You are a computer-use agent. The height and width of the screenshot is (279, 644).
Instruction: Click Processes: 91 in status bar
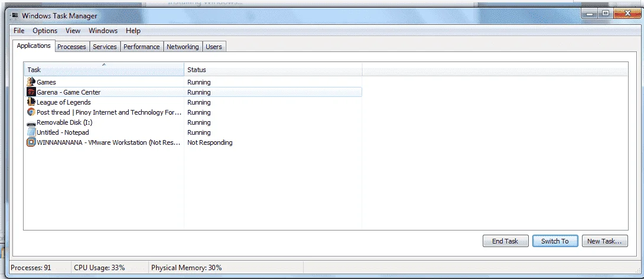[31, 268]
